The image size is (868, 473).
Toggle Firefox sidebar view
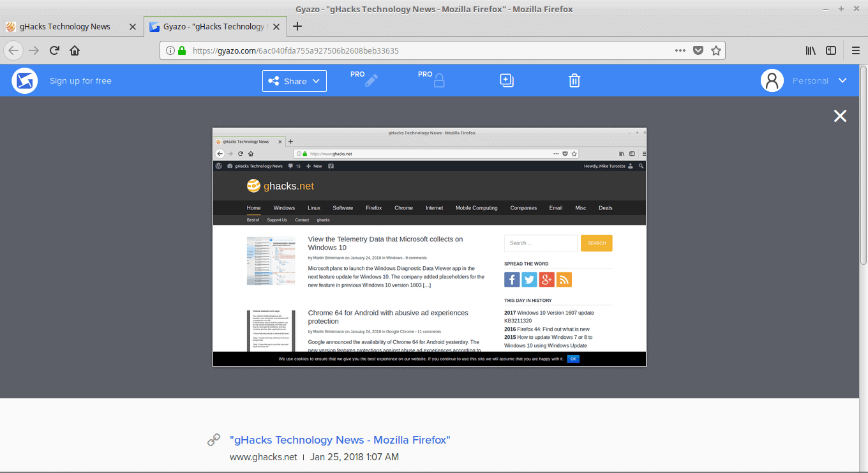click(831, 50)
